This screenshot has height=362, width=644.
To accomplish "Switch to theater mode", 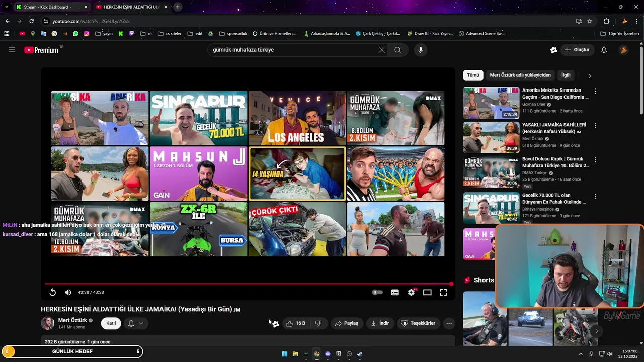I will (x=427, y=292).
